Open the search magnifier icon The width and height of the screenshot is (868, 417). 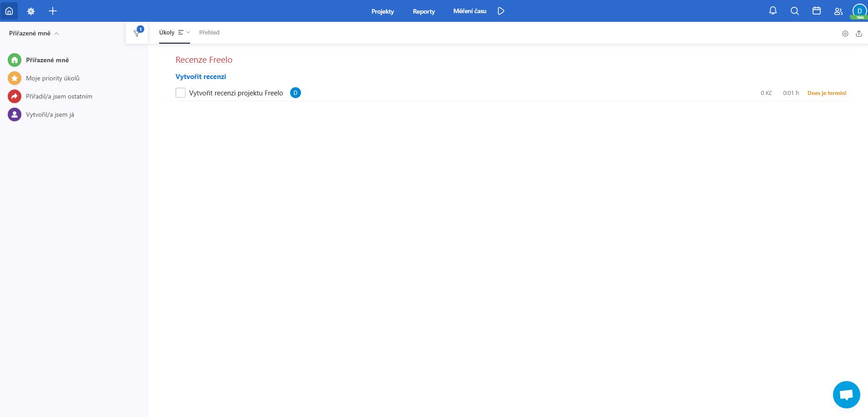click(795, 11)
